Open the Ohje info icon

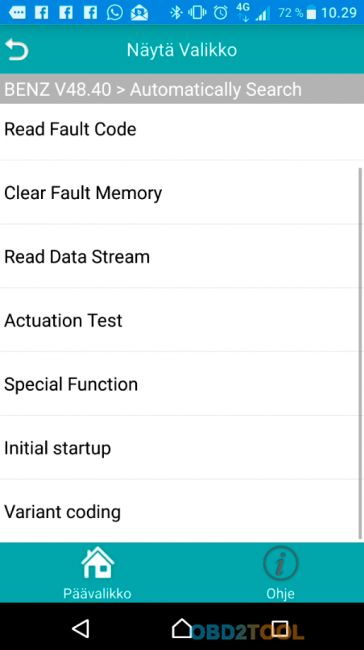(281, 563)
